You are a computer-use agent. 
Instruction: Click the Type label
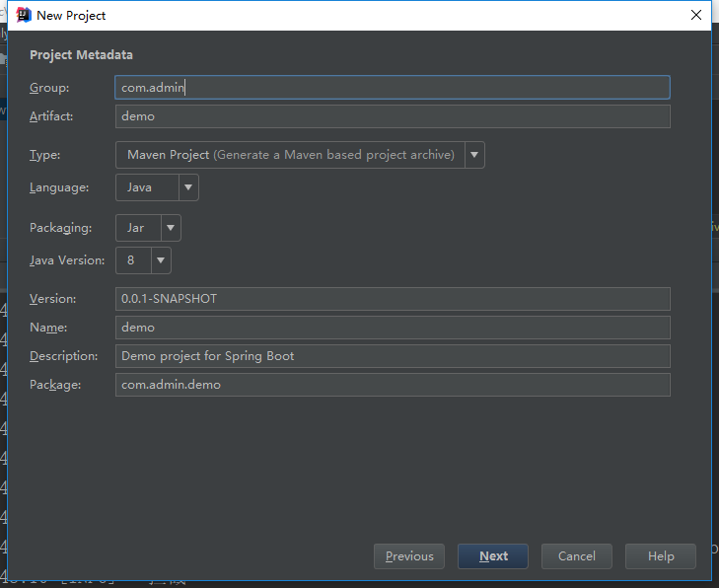click(x=45, y=155)
